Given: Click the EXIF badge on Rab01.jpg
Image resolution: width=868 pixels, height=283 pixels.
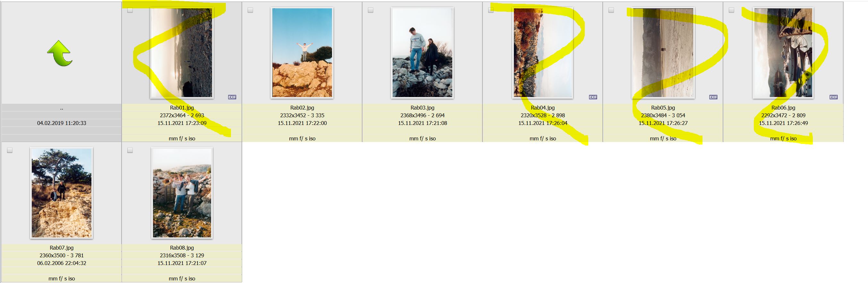Looking at the screenshot, I should coord(232,97).
